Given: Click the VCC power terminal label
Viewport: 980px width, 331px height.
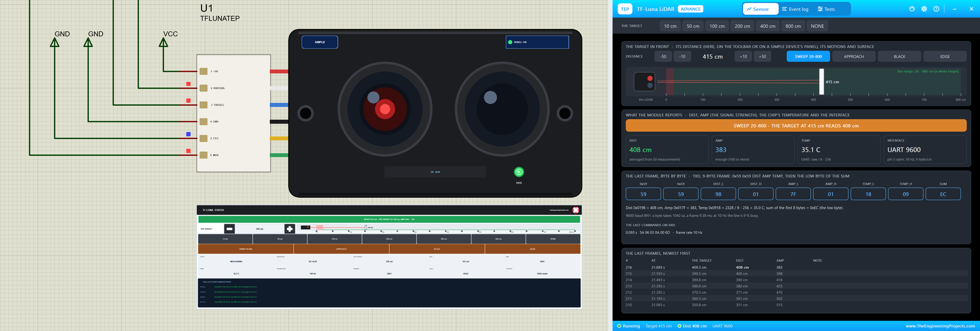Looking at the screenshot, I should coord(170,34).
